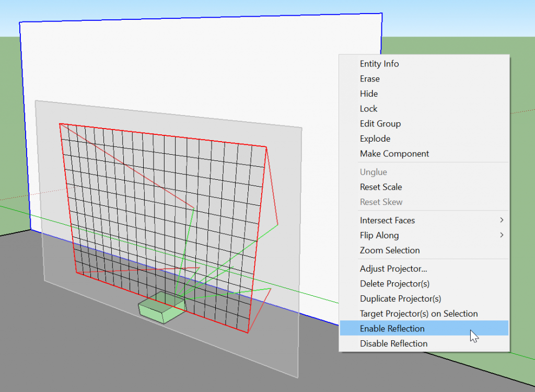Select Hide in the context menu

[x=424, y=94]
